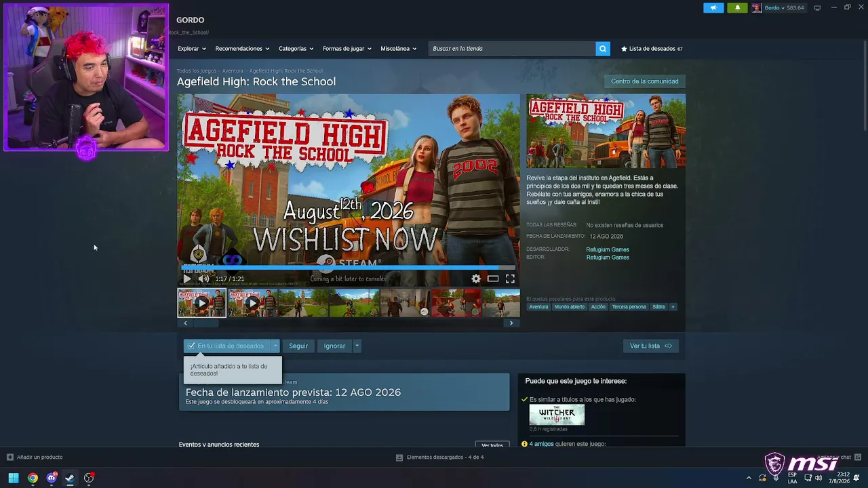868x488 pixels.
Task: Open the Formas de jugar menu
Action: pos(347,49)
